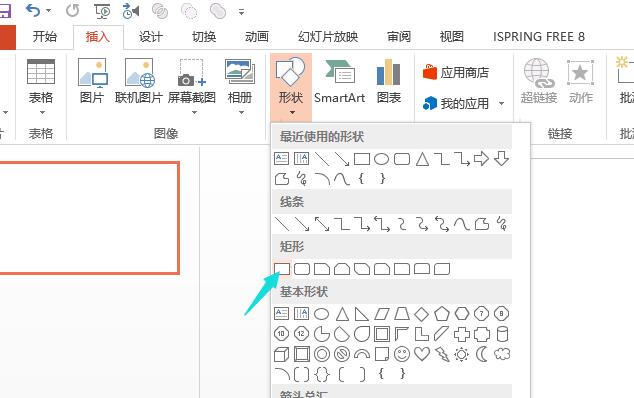Select trapezoid in 基本形状
This screenshot has height=398, width=634.
coord(402,314)
